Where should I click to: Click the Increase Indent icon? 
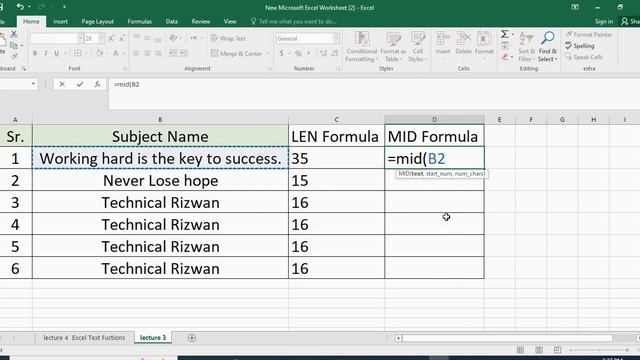[184, 53]
